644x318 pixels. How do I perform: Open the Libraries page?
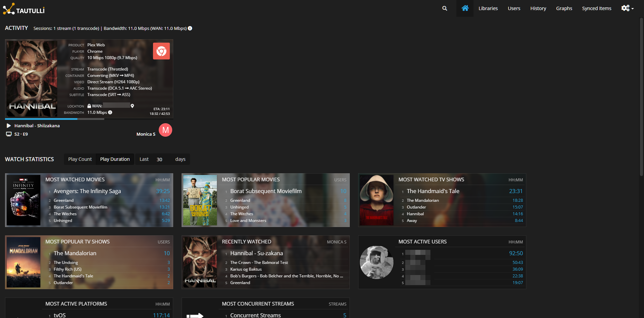(x=488, y=8)
